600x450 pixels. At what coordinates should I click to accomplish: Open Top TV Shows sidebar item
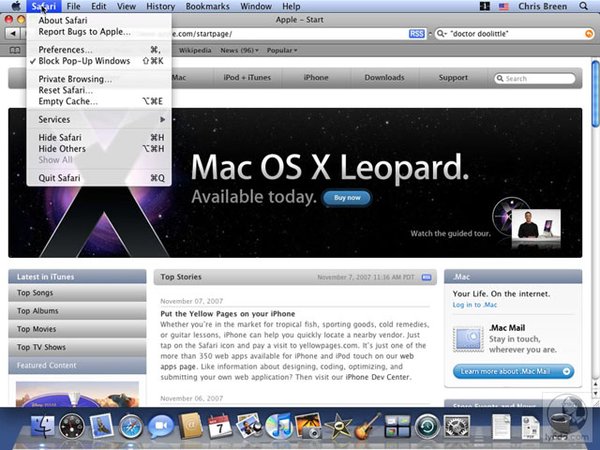(77, 347)
